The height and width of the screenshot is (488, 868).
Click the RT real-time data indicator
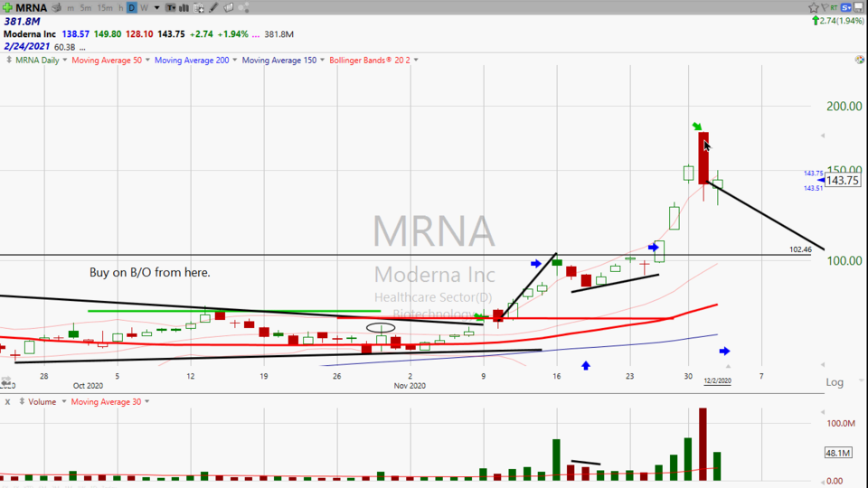pyautogui.click(x=834, y=7)
